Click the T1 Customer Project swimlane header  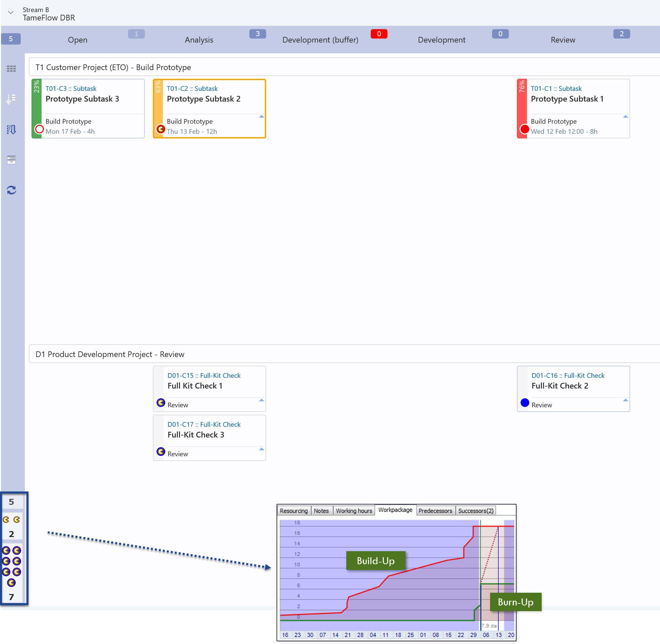point(113,67)
